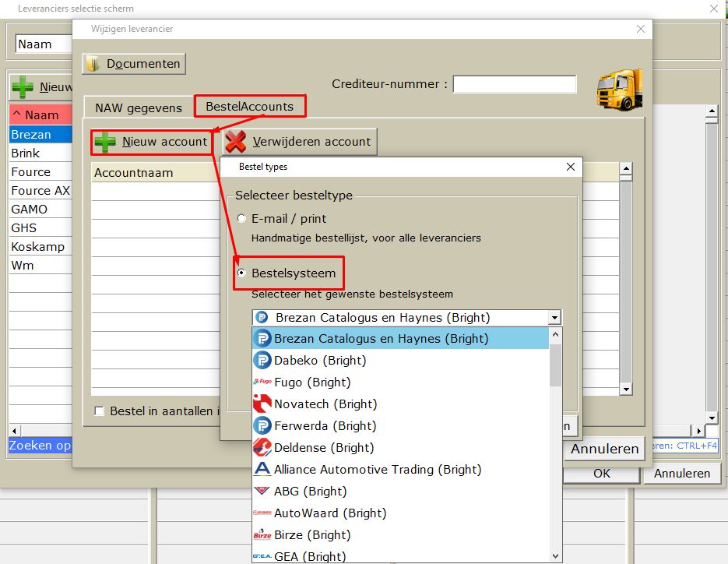Image resolution: width=728 pixels, height=564 pixels.
Task: Click the Novatech logo icon
Action: click(262, 404)
